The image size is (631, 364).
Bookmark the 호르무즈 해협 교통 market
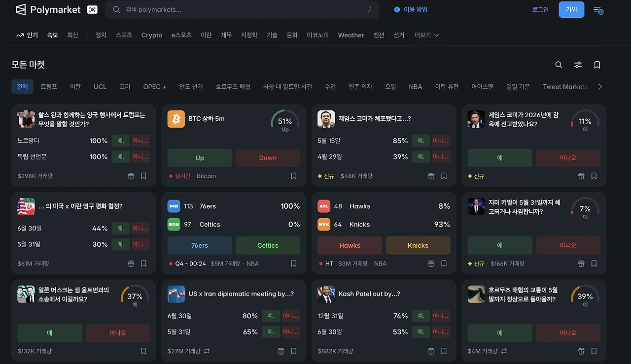[x=594, y=351]
